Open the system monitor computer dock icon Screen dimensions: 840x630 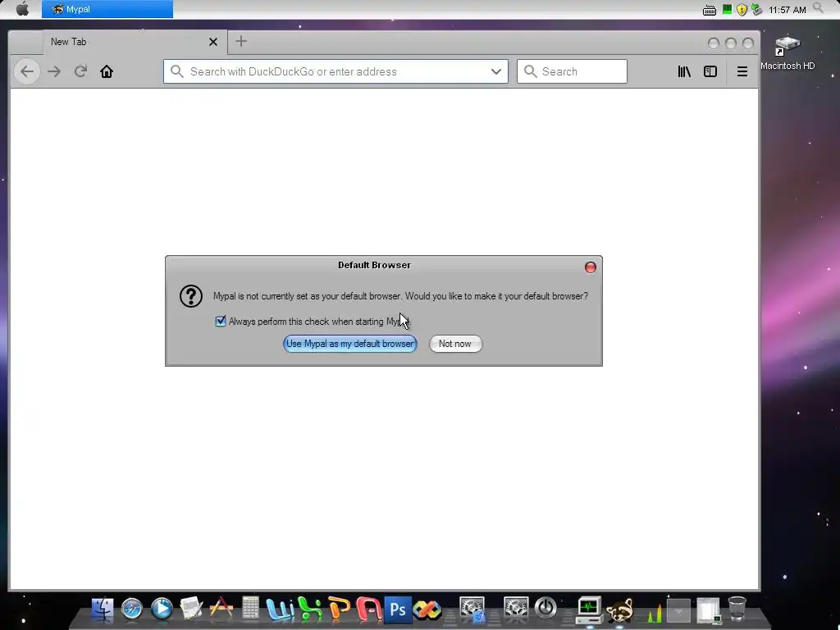tap(589, 609)
